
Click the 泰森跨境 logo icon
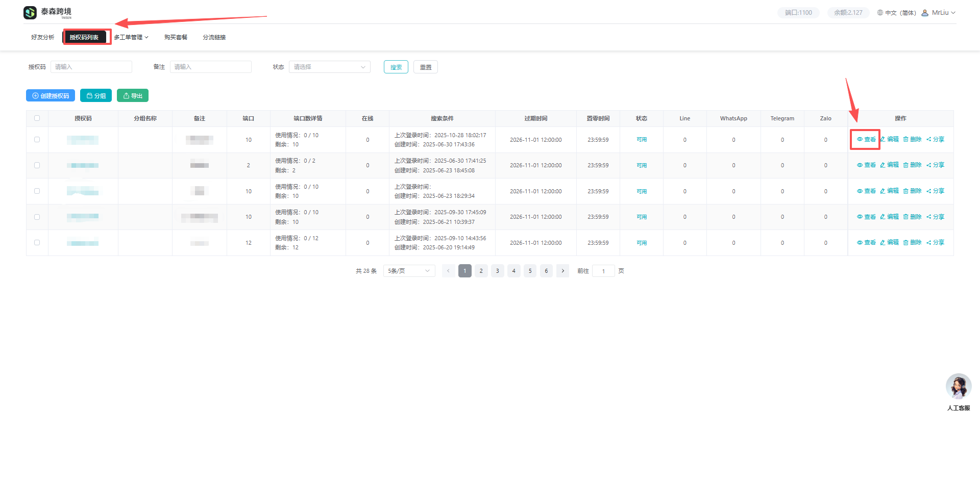30,12
